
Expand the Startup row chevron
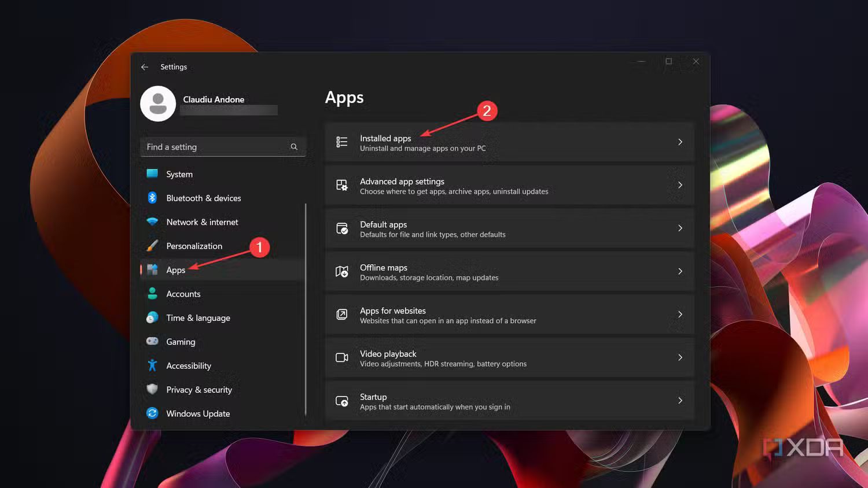click(680, 401)
